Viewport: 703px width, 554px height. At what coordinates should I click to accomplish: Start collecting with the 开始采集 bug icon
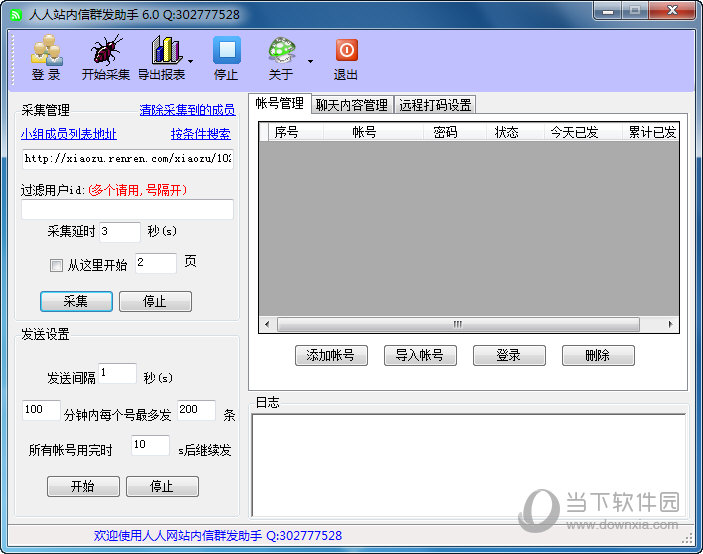106,49
